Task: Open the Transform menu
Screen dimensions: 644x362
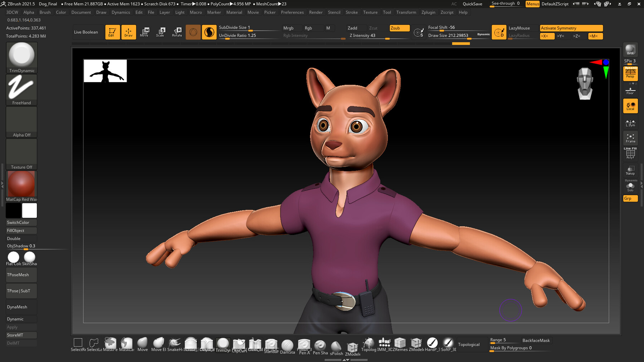Action: click(406, 12)
